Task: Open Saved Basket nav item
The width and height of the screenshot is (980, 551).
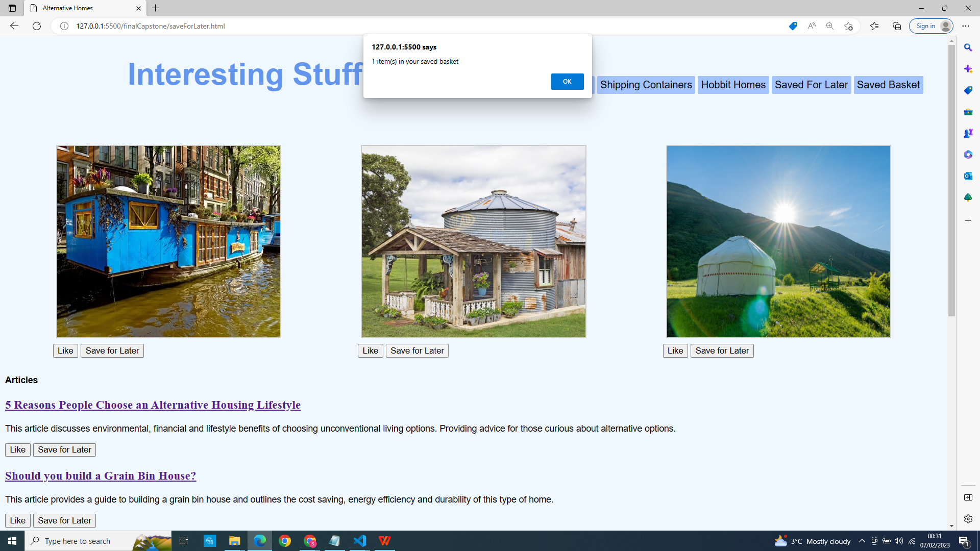Action: [x=888, y=85]
